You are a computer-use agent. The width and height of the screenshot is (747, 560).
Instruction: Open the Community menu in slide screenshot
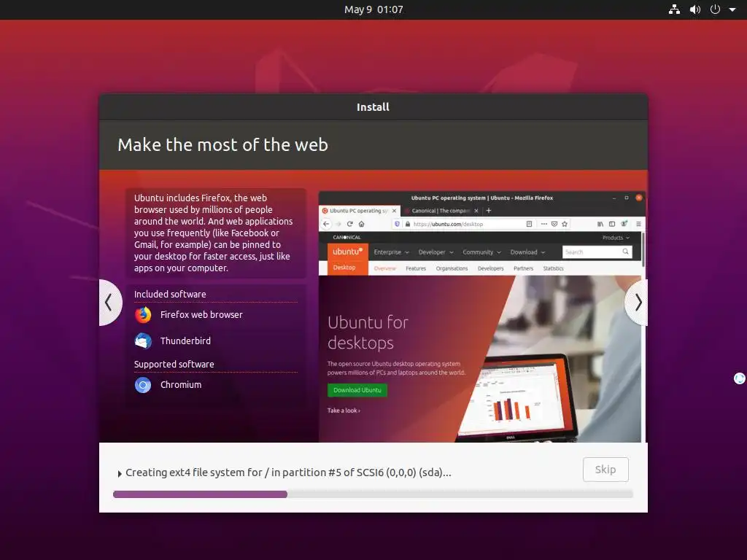(x=481, y=252)
